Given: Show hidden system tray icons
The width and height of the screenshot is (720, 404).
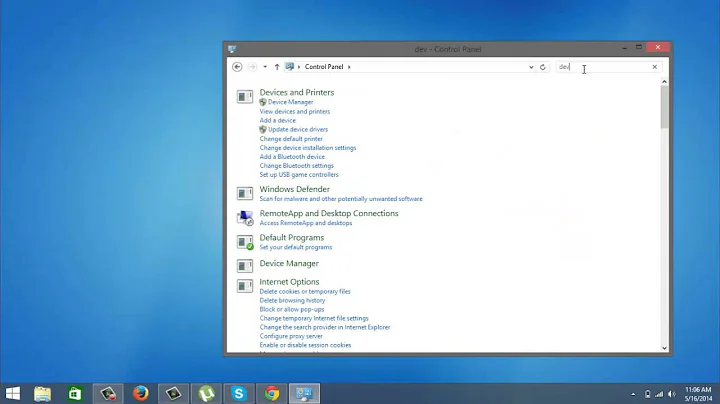Looking at the screenshot, I should [x=633, y=394].
